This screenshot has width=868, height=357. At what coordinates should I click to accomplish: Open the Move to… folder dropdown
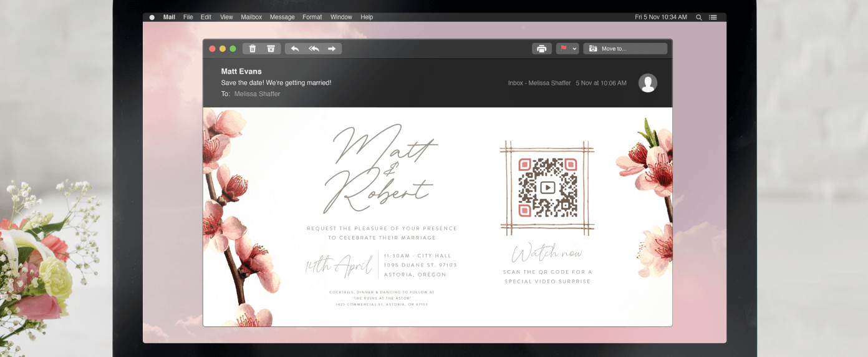coord(625,49)
